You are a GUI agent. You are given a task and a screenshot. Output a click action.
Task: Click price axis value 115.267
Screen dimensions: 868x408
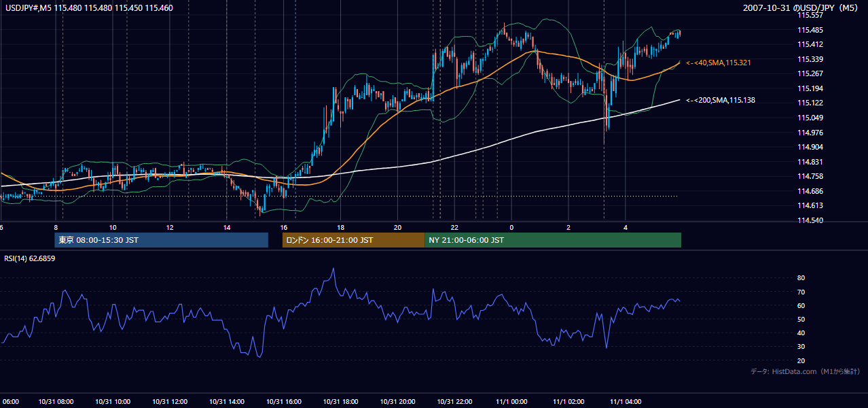pos(810,73)
